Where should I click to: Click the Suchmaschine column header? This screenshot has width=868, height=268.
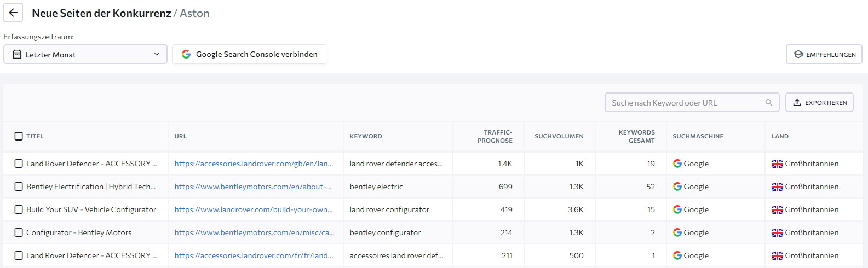698,136
